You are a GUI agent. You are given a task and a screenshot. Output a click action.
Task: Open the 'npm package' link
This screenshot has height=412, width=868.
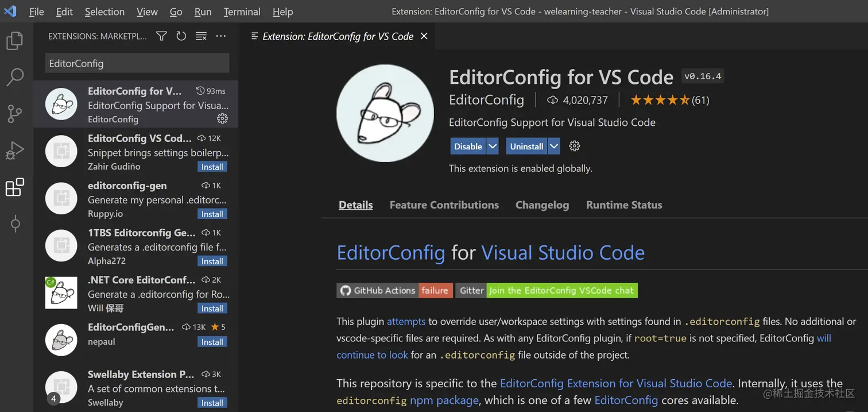click(x=444, y=400)
